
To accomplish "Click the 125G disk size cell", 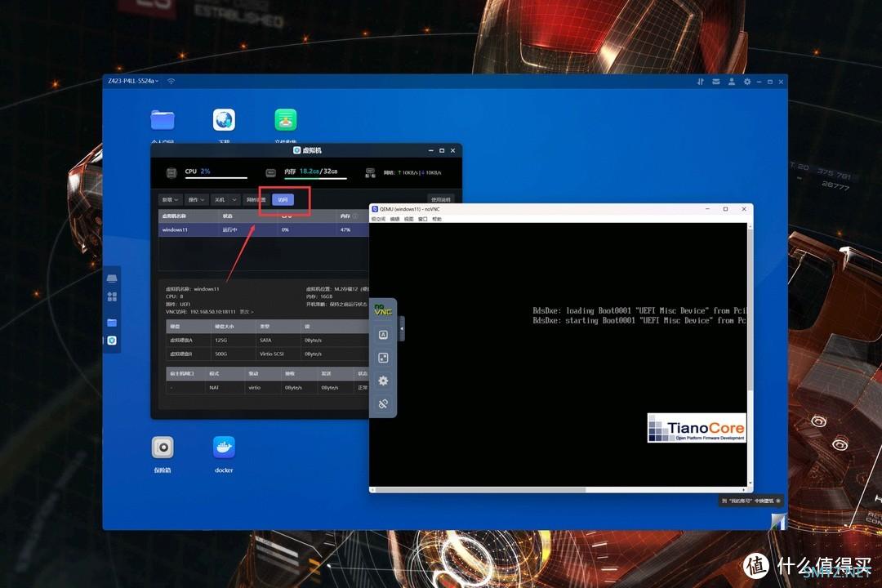I will (220, 341).
